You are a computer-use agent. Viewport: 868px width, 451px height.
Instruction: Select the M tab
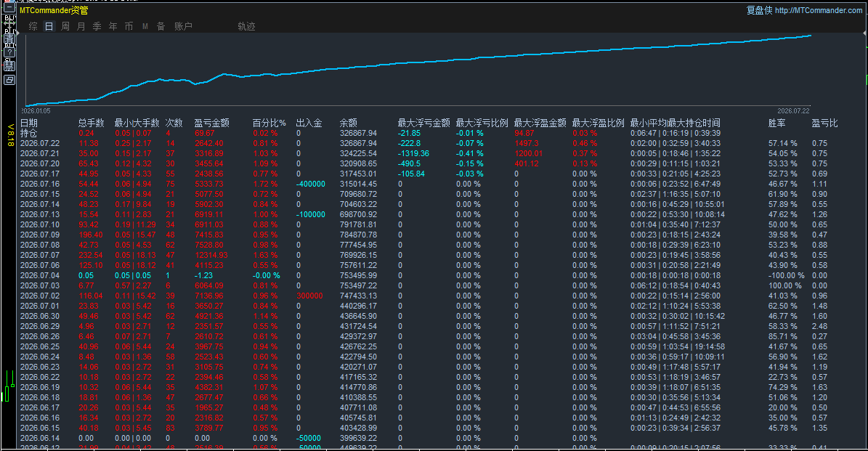[145, 26]
